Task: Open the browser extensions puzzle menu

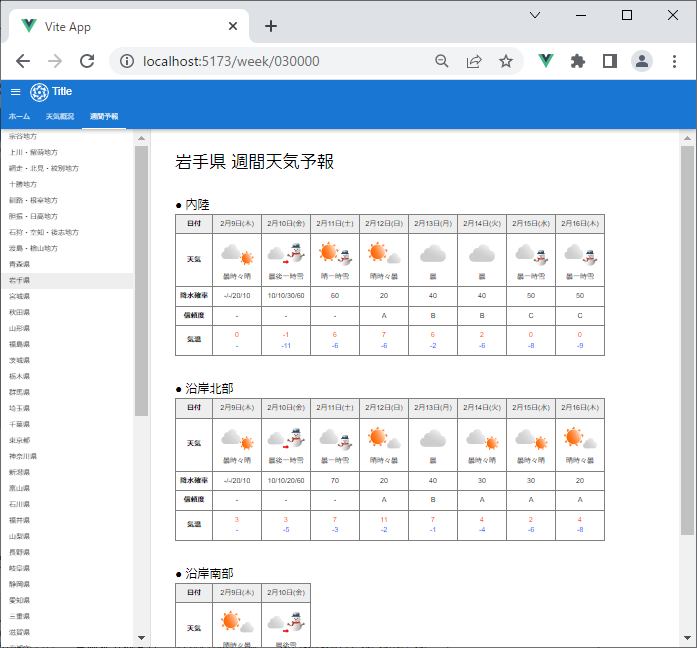Action: click(x=577, y=61)
